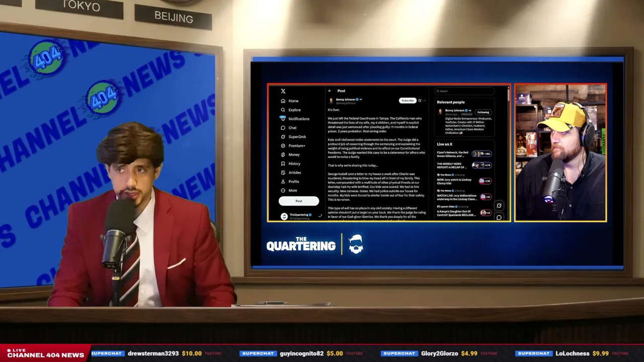Focus the Search field on X
This screenshot has width=644, height=362.
(x=465, y=91)
